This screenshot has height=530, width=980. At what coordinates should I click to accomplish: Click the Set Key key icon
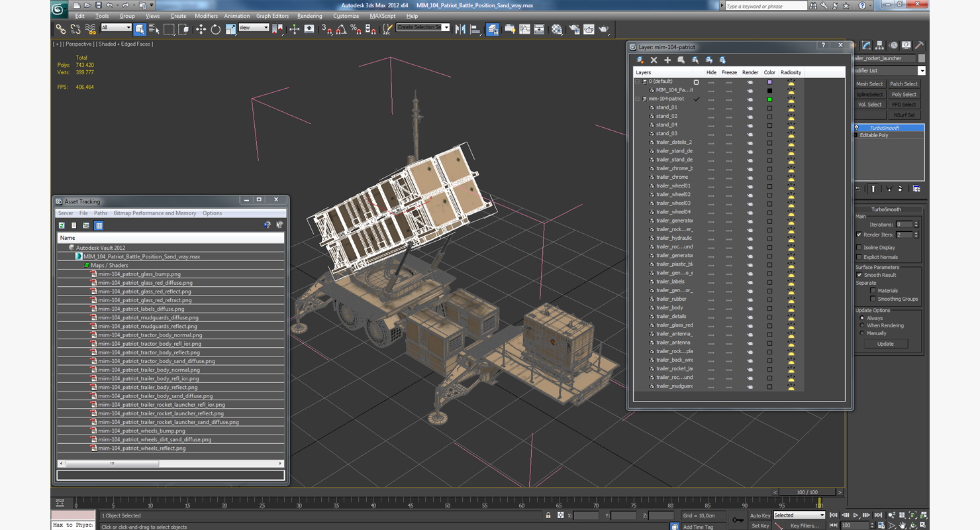coord(738,520)
